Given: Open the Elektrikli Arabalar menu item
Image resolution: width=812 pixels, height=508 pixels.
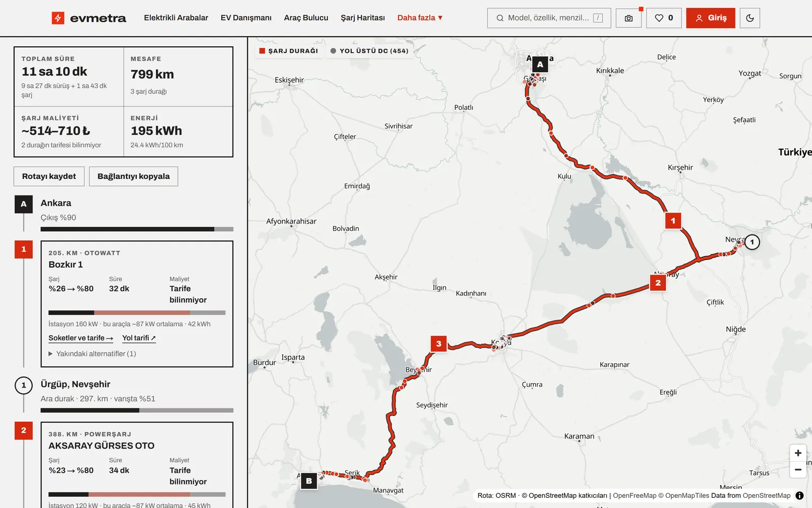Looking at the screenshot, I should pos(176,18).
